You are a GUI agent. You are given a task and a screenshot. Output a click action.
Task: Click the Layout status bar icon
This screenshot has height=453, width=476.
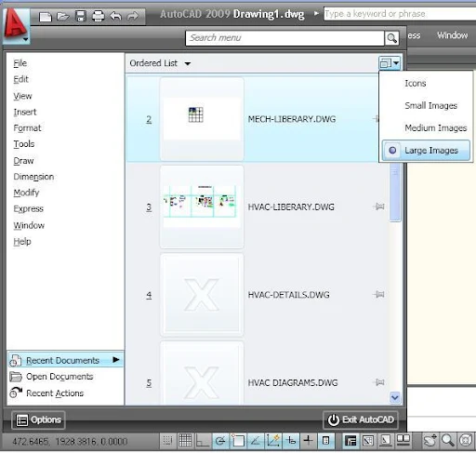coord(368,440)
